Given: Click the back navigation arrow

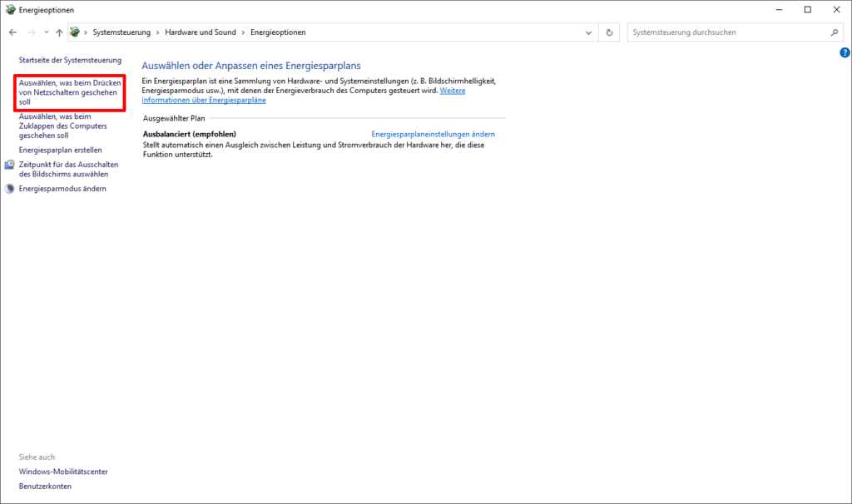Looking at the screenshot, I should (12, 32).
